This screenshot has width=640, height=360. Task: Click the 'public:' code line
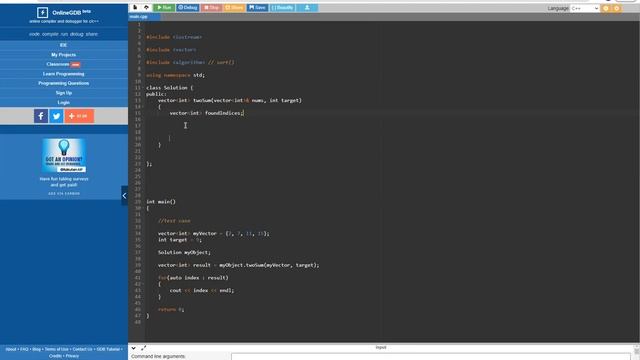click(156, 94)
